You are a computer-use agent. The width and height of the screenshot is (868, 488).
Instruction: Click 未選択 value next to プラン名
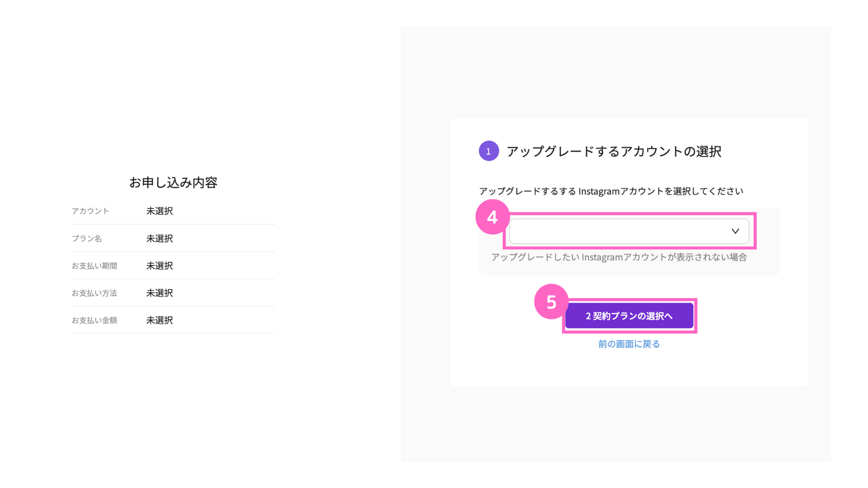coord(160,239)
